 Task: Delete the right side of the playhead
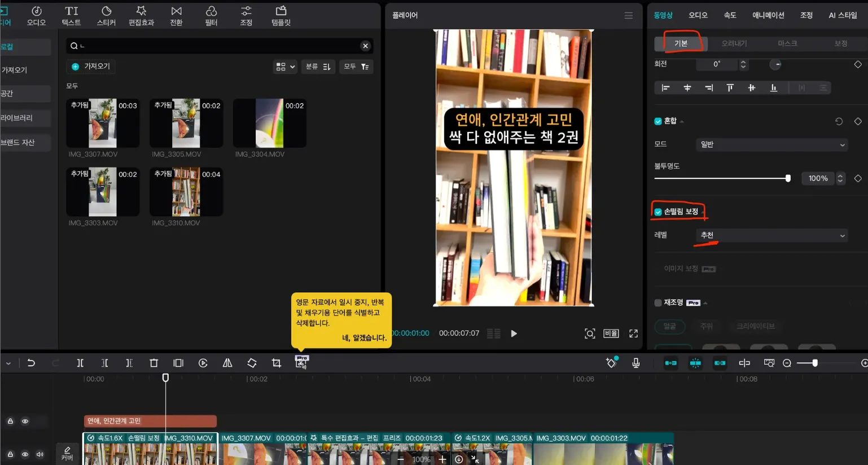129,363
